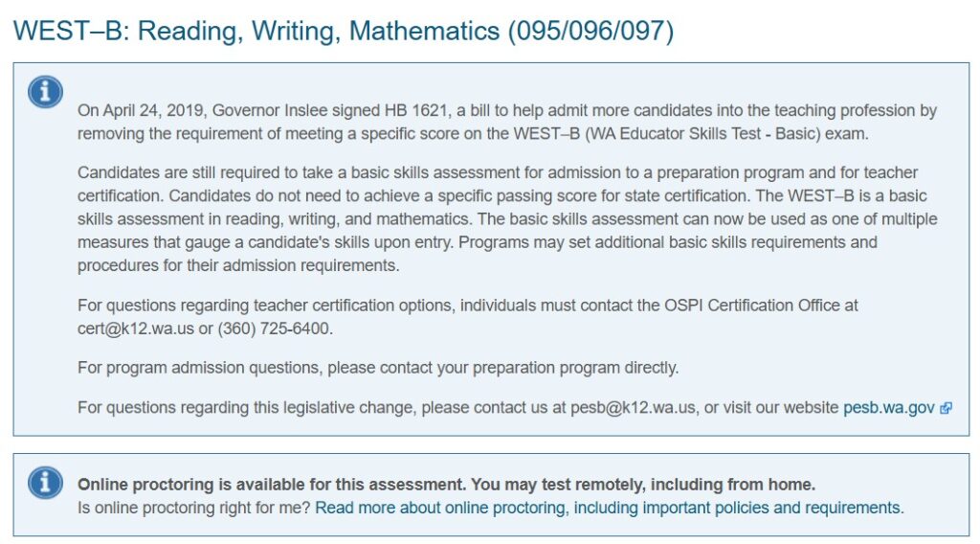Click the info icon beside the online proctoring notice
Viewport: 980px width, 544px height.
[x=45, y=483]
